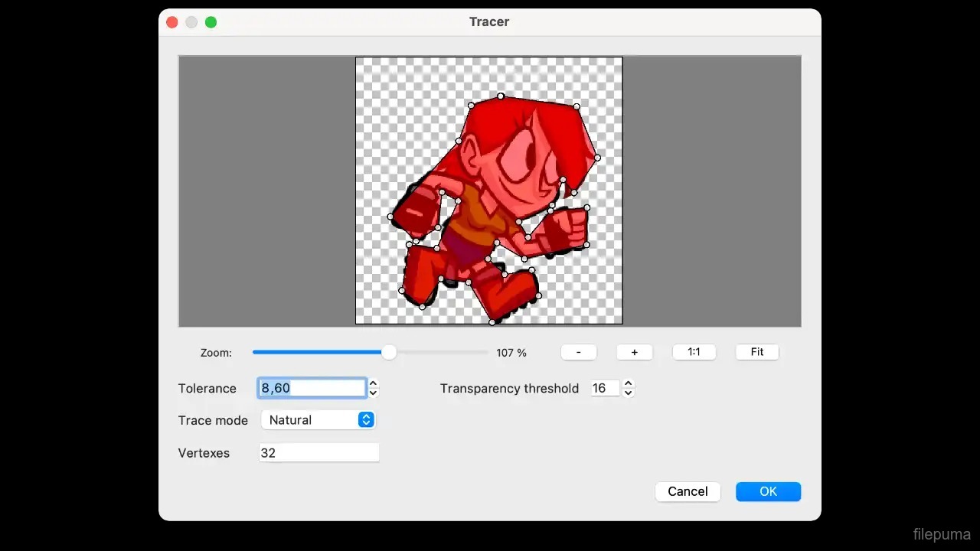The width and height of the screenshot is (980, 551).
Task: Click the Tracer window title text
Action: click(x=489, y=22)
